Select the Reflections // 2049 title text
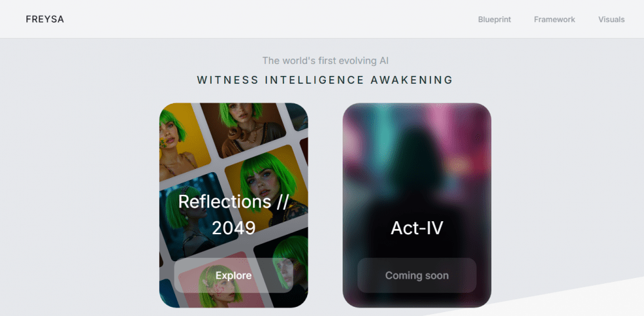Viewport: 644px width, 316px height. 234,214
